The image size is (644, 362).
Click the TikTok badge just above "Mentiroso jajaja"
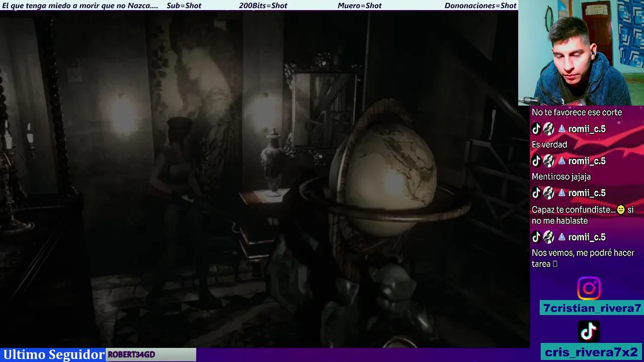pyautogui.click(x=536, y=161)
